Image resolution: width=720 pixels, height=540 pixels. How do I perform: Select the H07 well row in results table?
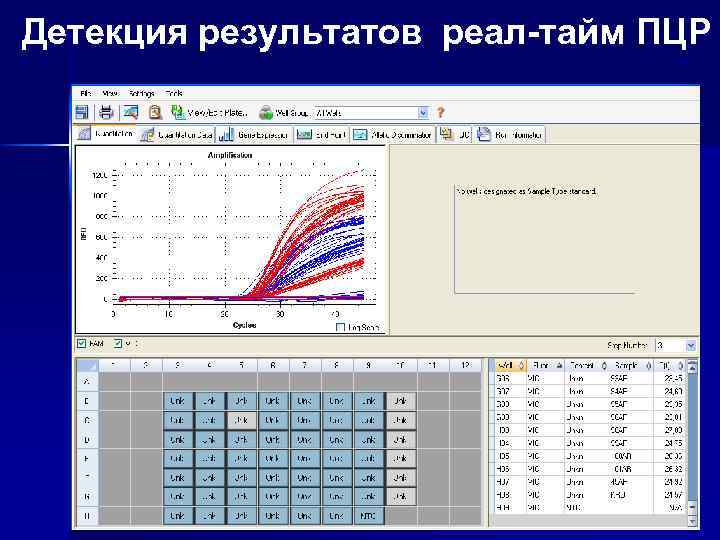[x=590, y=482]
